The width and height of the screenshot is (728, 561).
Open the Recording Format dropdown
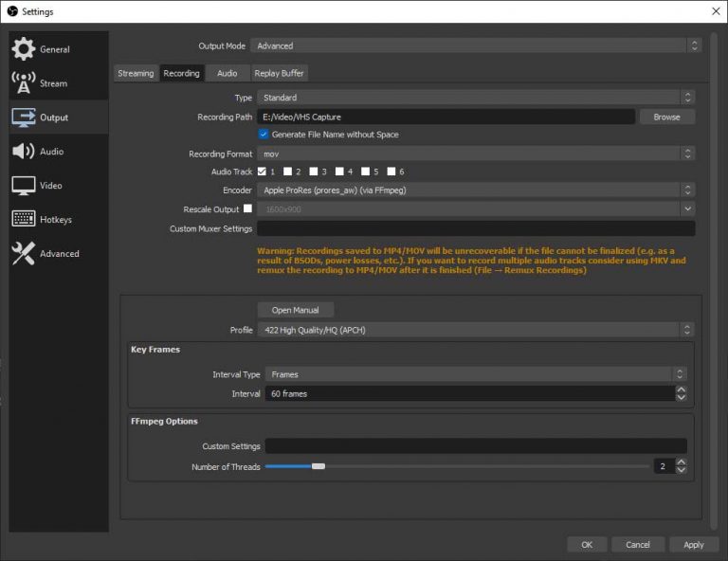click(x=476, y=154)
